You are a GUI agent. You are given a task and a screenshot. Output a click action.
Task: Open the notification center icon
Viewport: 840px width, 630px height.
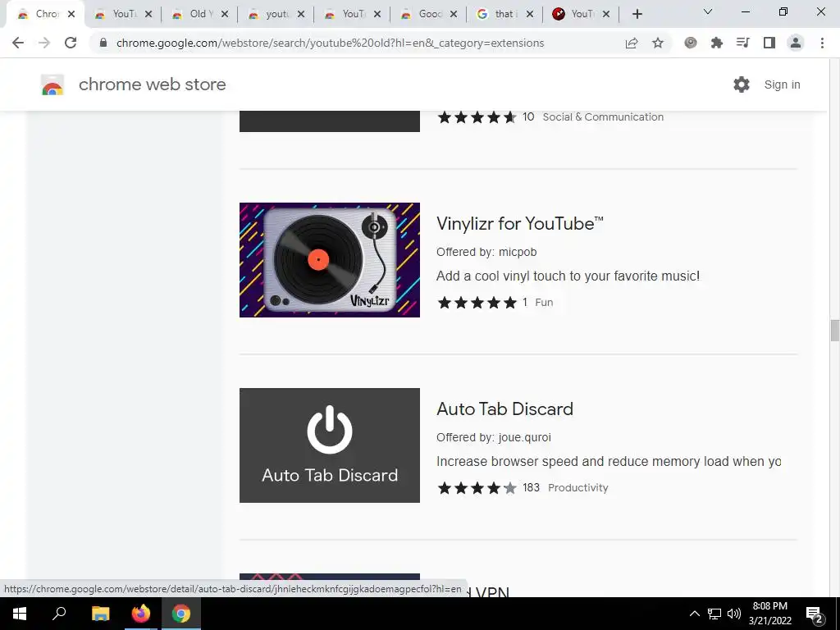(815, 615)
